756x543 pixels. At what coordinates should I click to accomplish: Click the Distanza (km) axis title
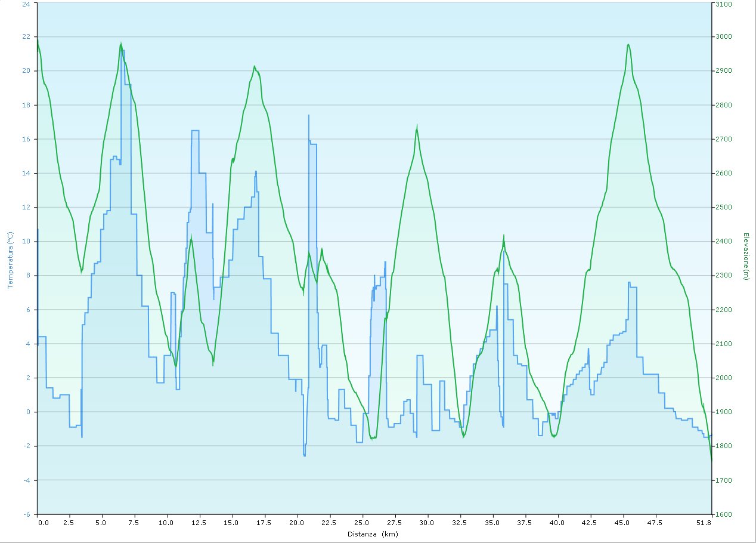(373, 534)
